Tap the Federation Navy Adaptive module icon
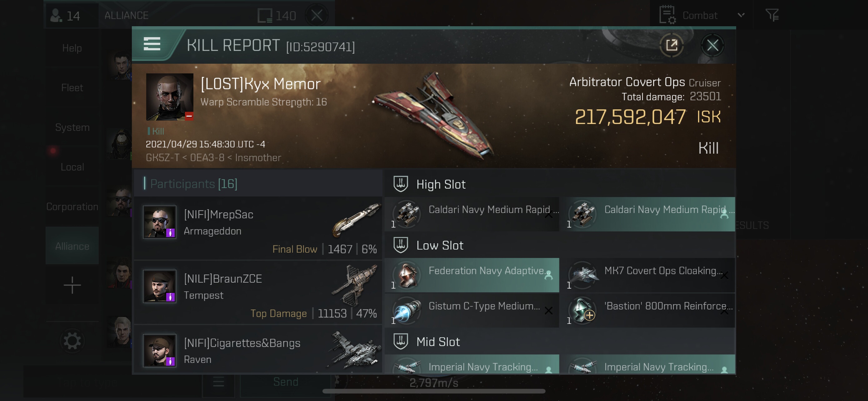This screenshot has width=868, height=401. tap(407, 275)
